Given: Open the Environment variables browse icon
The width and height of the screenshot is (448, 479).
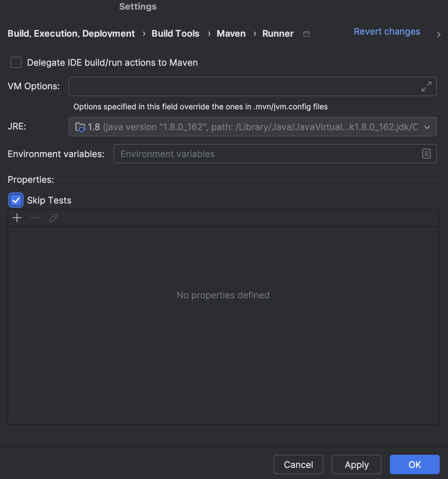Looking at the screenshot, I should [426, 154].
